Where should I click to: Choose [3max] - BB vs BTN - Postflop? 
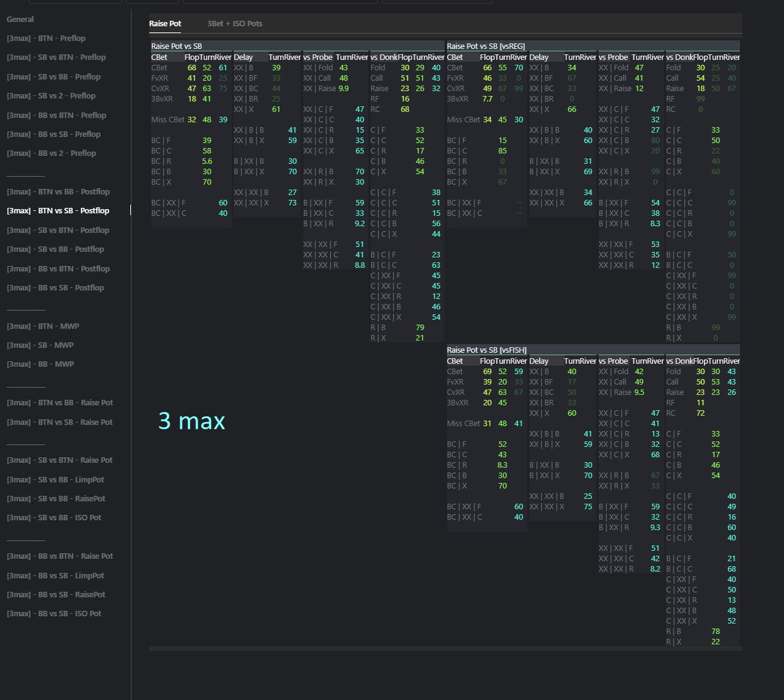(x=58, y=269)
